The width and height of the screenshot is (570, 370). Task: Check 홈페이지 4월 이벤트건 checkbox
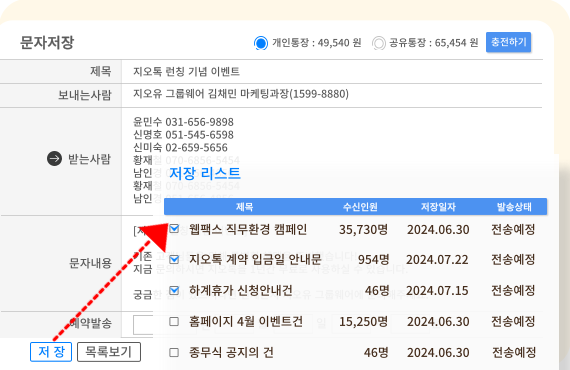point(174,321)
